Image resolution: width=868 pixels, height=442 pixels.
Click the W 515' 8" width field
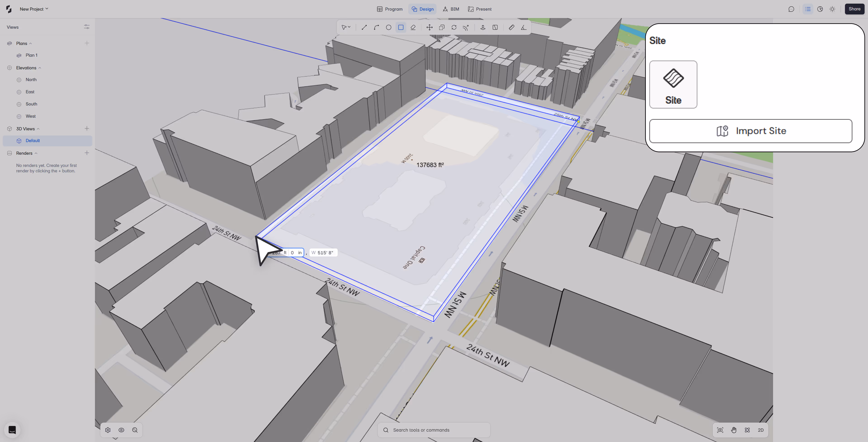pyautogui.click(x=323, y=253)
